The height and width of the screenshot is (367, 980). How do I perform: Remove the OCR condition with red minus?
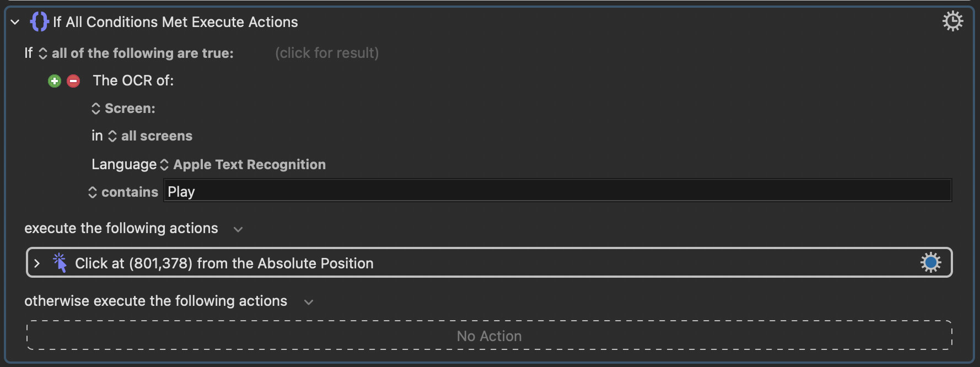(73, 81)
